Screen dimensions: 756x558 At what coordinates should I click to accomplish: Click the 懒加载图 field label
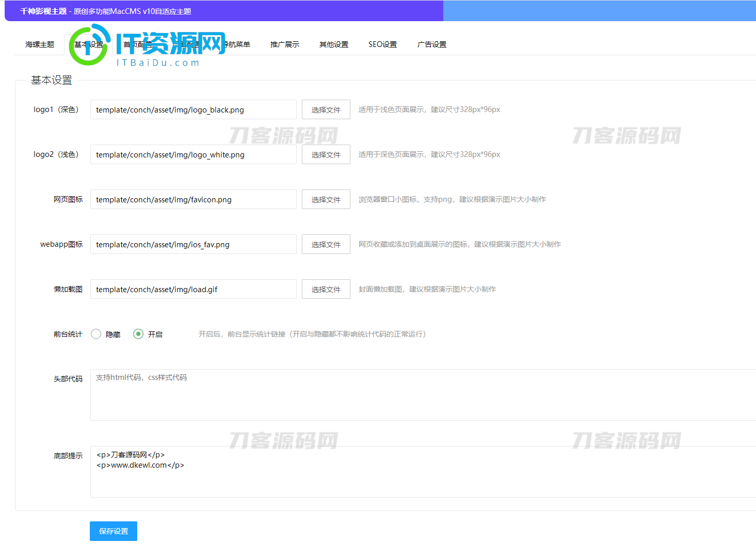[68, 289]
